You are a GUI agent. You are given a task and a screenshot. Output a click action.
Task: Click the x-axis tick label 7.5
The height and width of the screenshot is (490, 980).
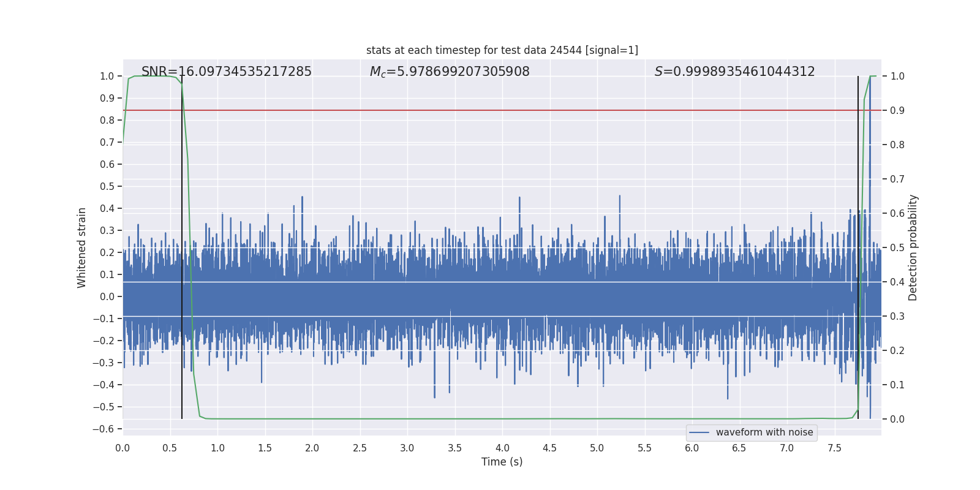(x=834, y=448)
